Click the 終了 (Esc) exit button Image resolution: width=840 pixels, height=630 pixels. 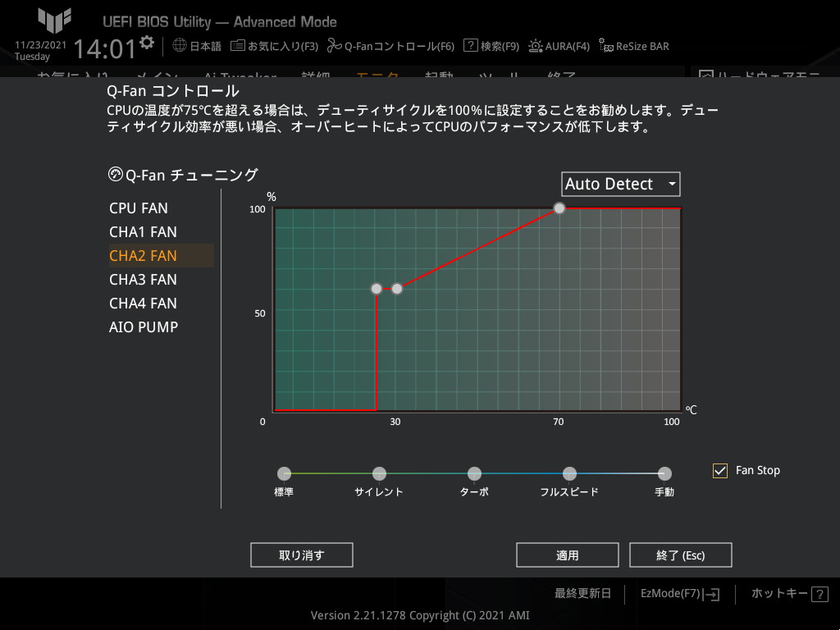coord(680,555)
